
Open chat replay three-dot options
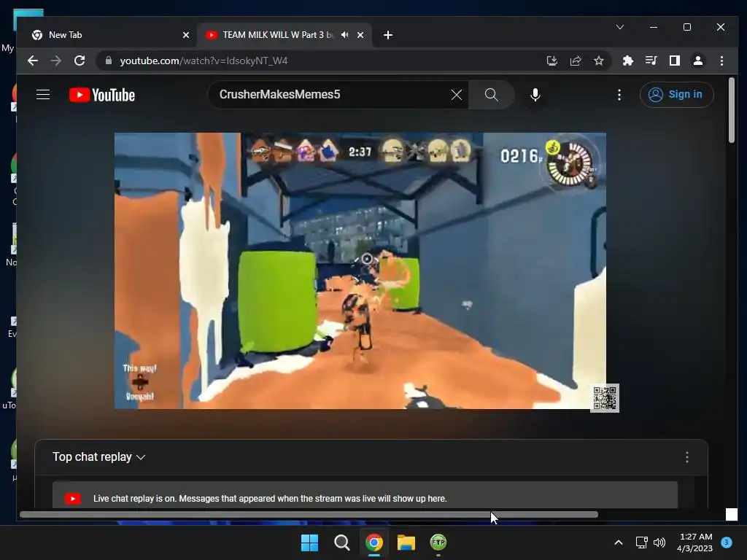687,457
